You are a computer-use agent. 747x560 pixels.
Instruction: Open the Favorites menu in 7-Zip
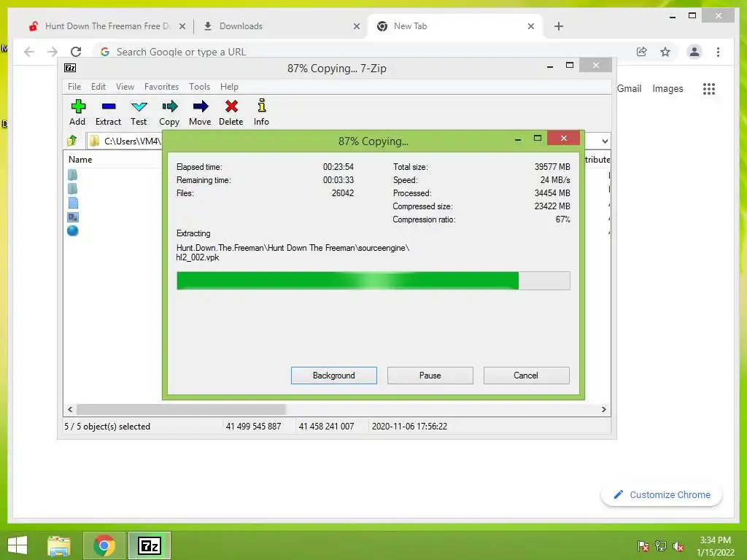[x=161, y=87]
